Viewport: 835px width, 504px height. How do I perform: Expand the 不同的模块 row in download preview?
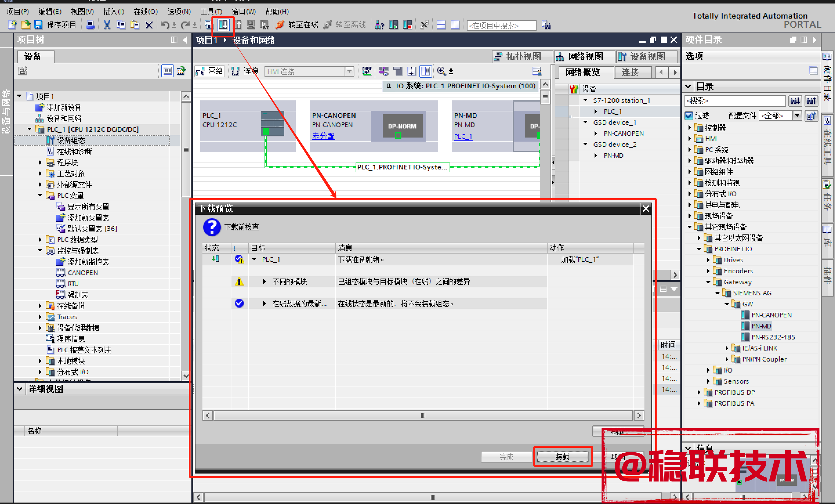pyautogui.click(x=265, y=282)
